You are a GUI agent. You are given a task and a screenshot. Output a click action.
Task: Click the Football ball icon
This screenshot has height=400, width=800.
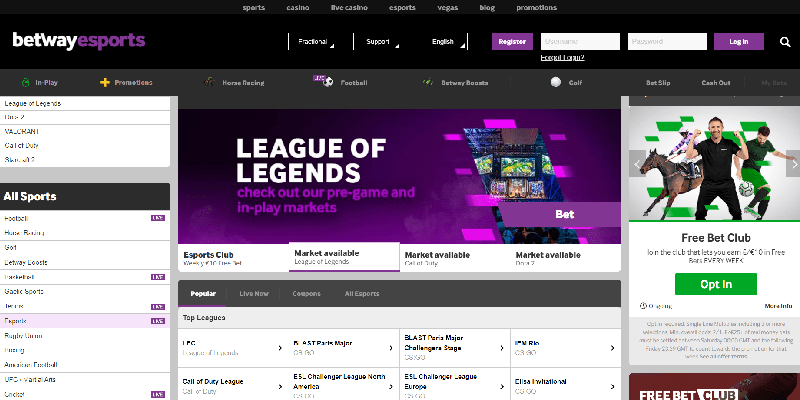coord(328,81)
